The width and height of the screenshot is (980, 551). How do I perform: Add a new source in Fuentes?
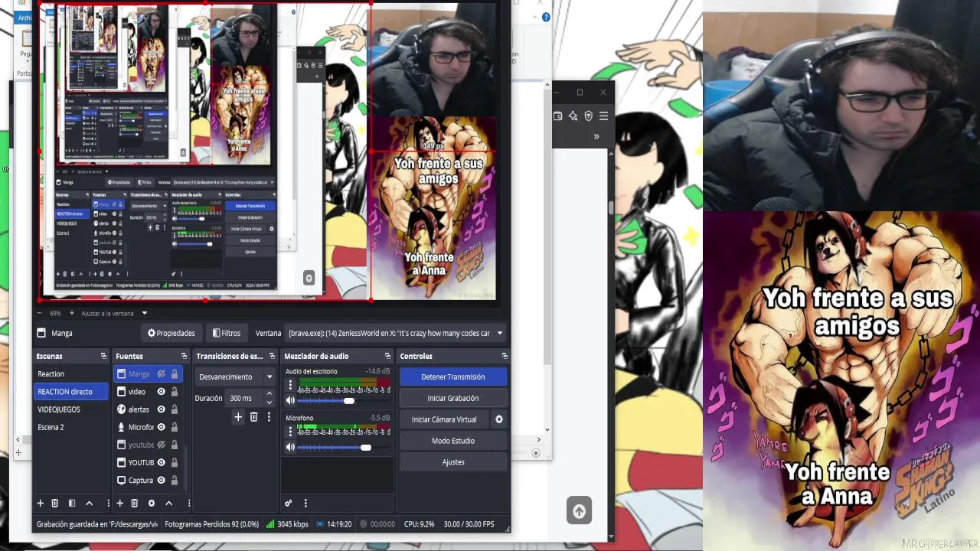(119, 503)
